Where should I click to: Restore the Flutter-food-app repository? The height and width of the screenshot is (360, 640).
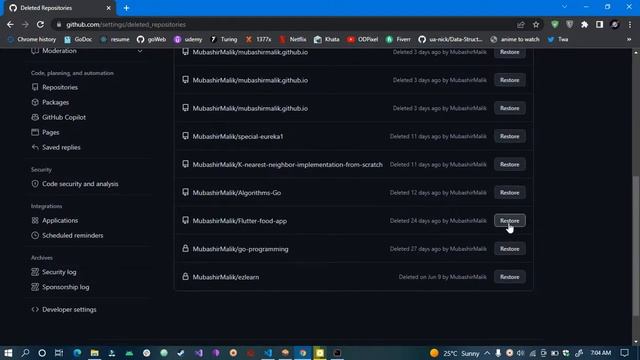coord(509,221)
